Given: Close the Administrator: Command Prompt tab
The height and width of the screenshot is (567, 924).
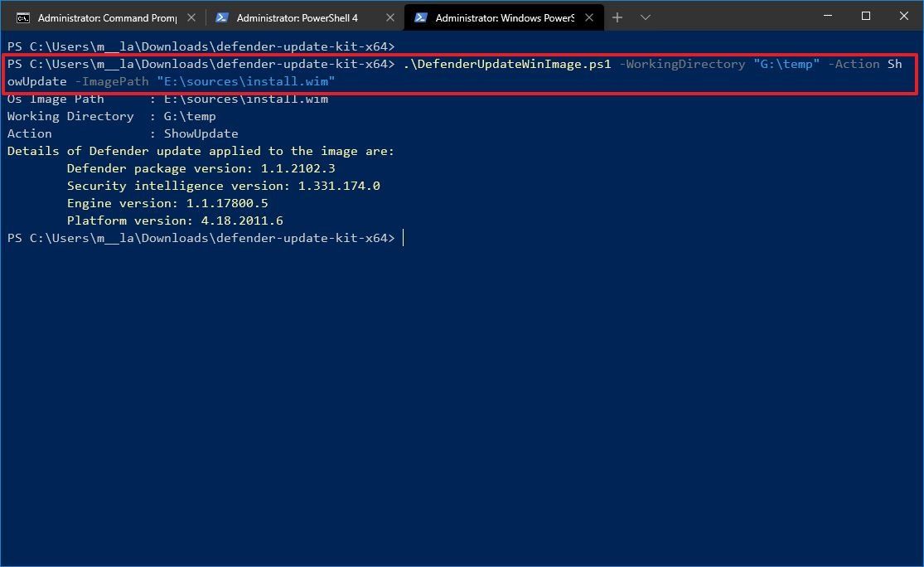Looking at the screenshot, I should 191,16.
